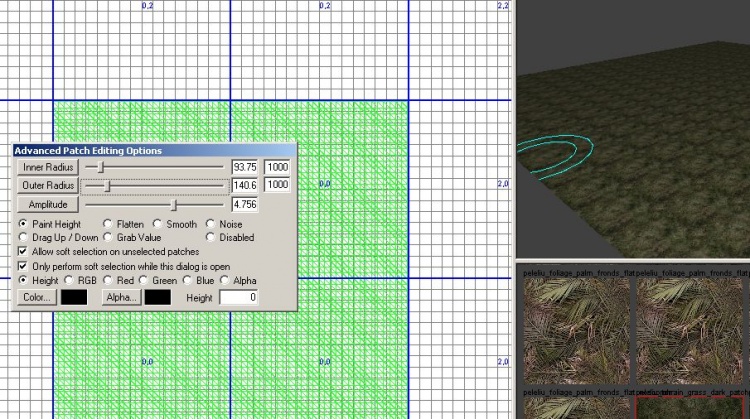Uncheck Only perform soft selection while dialog open
This screenshot has width=750, height=419.
(x=24, y=267)
